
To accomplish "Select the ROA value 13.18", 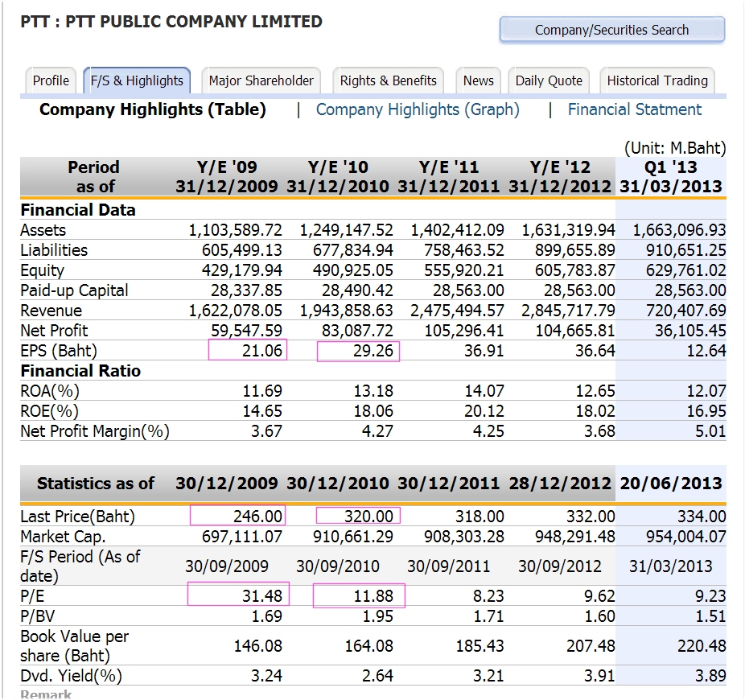I will pyautogui.click(x=373, y=390).
